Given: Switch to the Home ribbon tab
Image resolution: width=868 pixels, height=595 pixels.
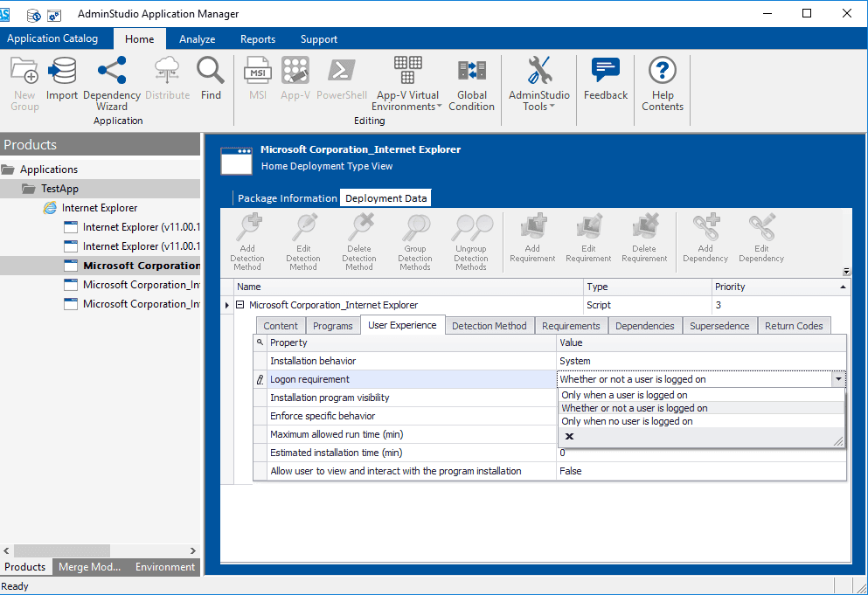Looking at the screenshot, I should [140, 38].
